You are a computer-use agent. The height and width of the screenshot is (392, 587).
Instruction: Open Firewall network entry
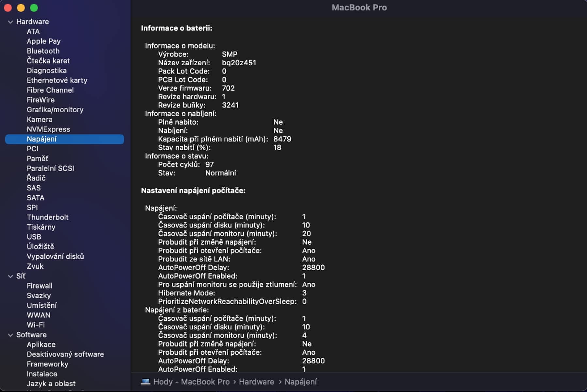tap(40, 286)
